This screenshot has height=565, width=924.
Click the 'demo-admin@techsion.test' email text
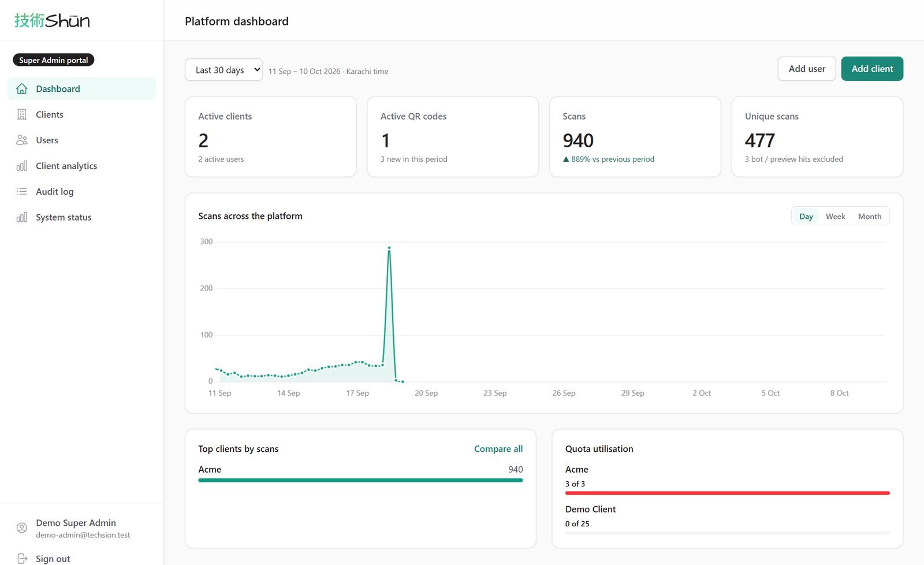[83, 535]
